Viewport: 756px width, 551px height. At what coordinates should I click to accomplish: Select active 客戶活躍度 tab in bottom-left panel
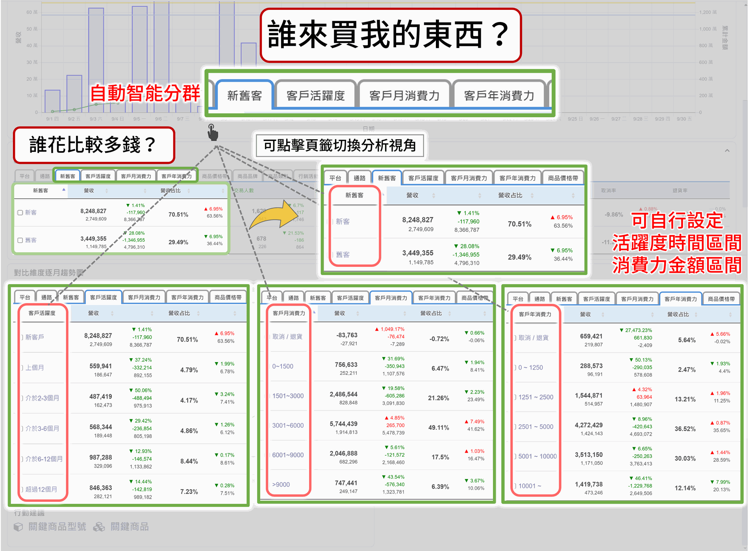pos(103,297)
